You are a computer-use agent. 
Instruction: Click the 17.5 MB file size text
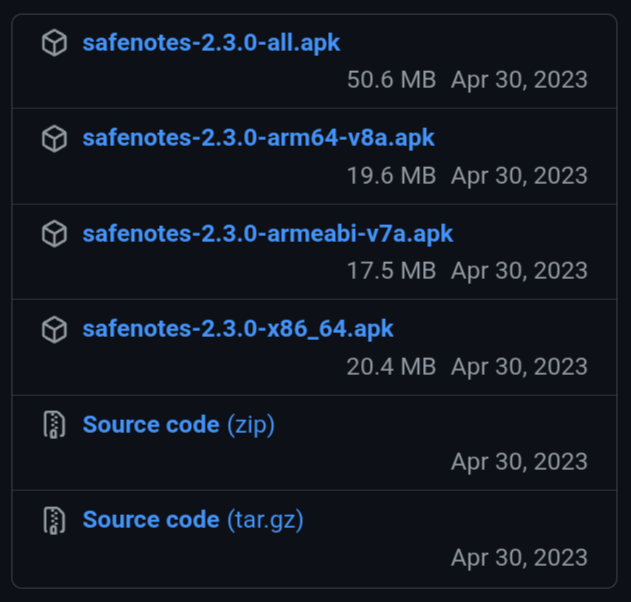(391, 271)
